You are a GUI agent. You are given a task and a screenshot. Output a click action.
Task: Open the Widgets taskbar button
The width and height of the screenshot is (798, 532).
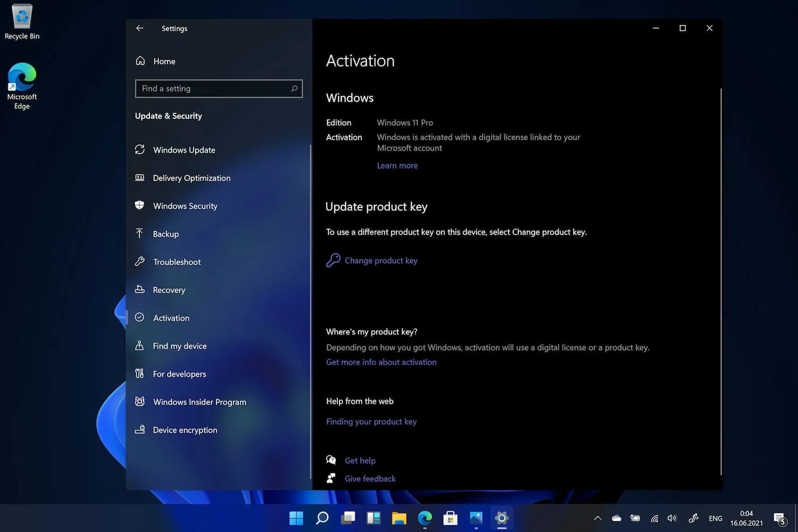pos(373,518)
